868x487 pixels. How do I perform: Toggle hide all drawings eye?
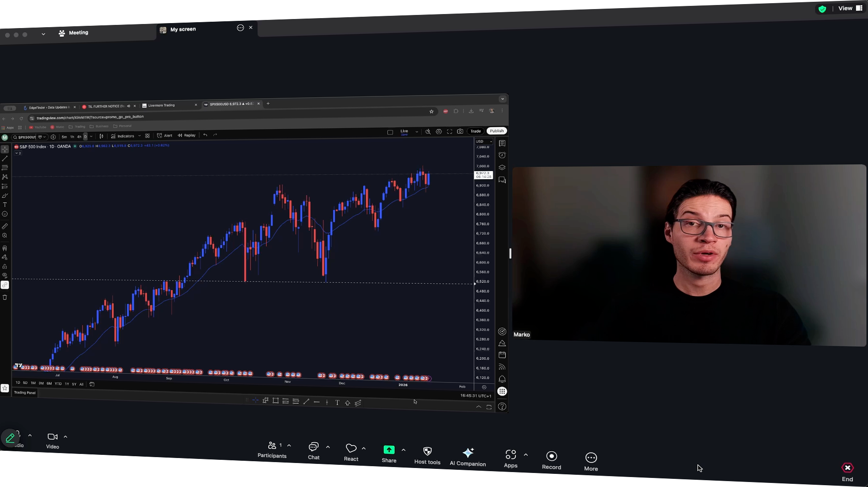pyautogui.click(x=5, y=275)
